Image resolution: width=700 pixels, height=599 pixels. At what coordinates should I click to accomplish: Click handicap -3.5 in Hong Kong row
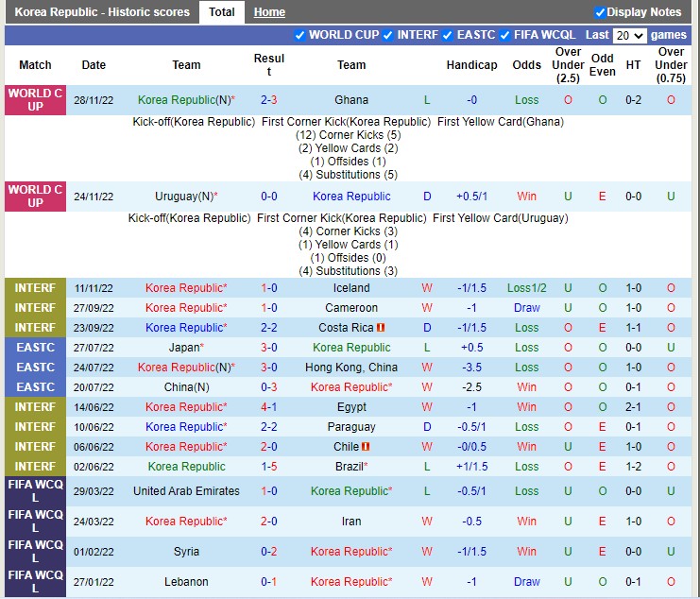tap(472, 368)
